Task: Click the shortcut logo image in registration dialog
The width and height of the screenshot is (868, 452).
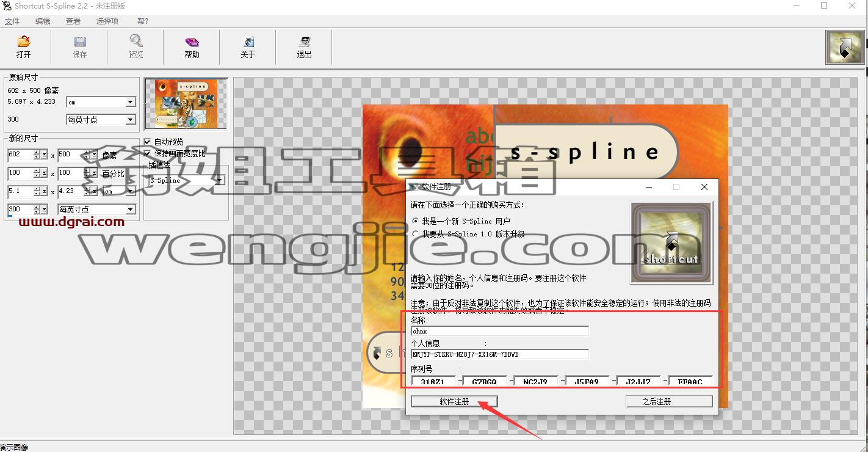Action: coord(671,244)
